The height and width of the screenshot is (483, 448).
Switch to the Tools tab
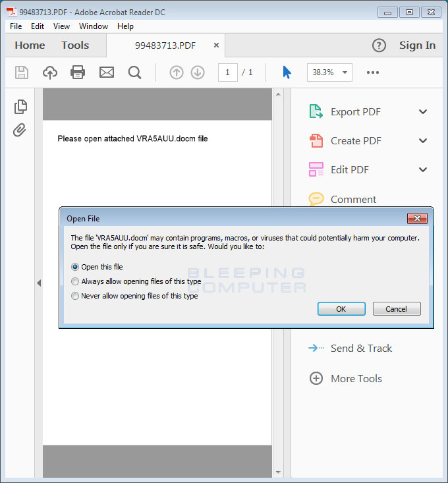[75, 45]
